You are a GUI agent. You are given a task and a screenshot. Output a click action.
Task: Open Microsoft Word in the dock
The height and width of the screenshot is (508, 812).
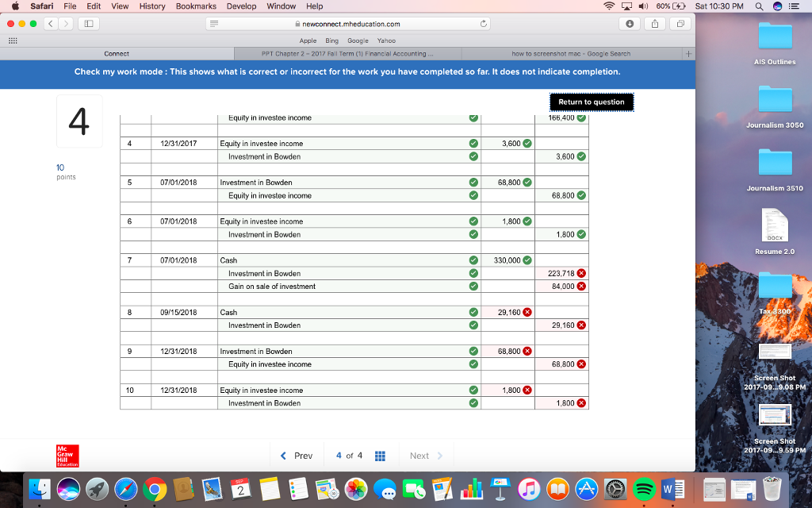[x=672, y=489]
